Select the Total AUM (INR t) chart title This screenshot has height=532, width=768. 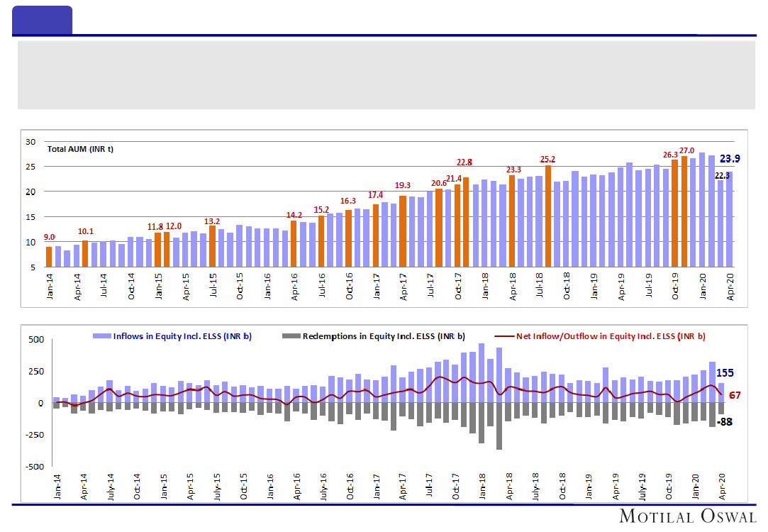tap(80, 149)
